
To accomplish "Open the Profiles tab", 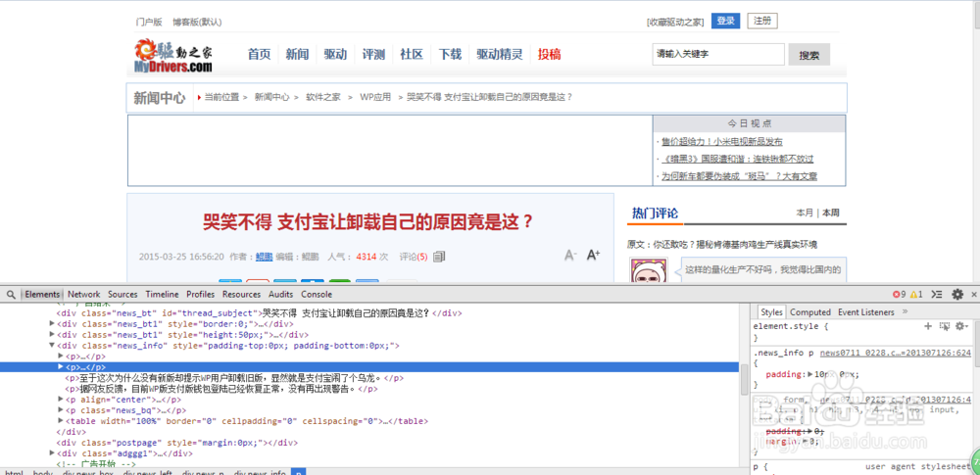I will [x=201, y=295].
